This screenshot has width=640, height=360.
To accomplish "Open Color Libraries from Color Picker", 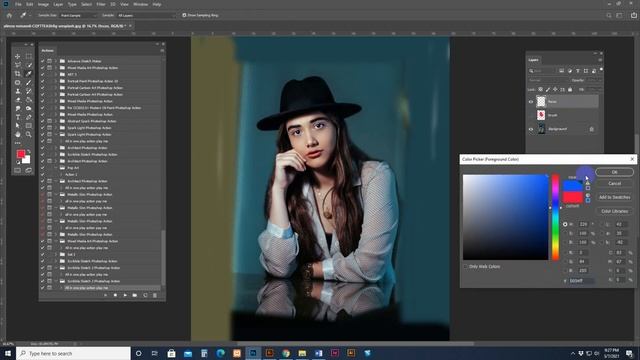I will pos(614,211).
